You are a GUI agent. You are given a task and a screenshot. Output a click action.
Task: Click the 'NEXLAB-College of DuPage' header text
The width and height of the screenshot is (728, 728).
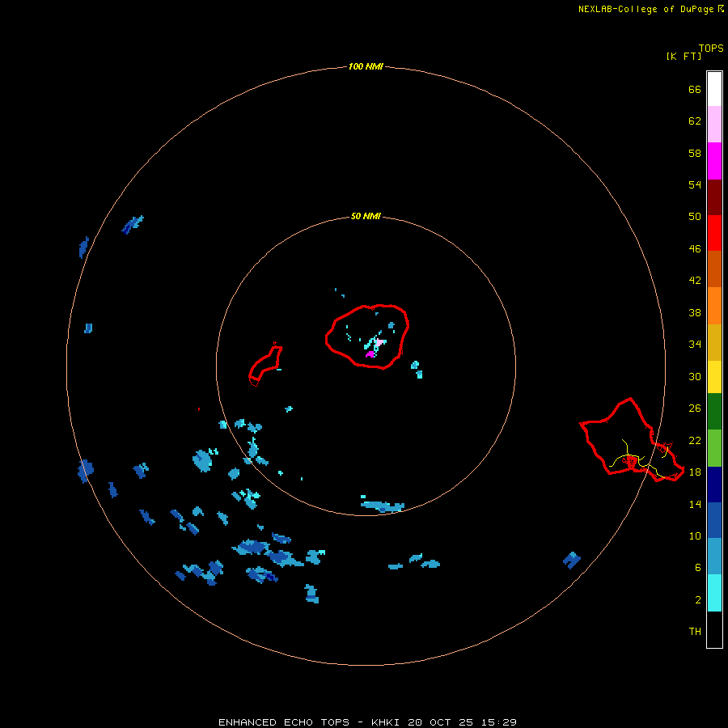click(645, 9)
